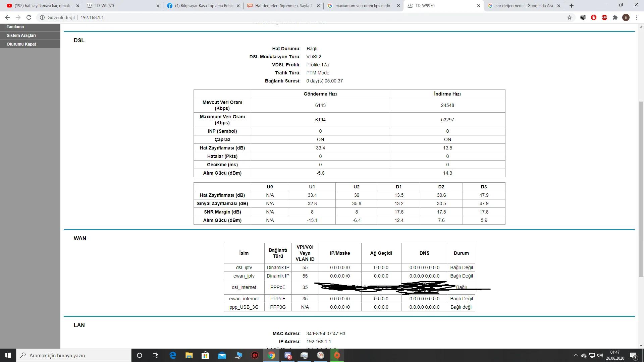Open the Chrome three-dot menu

[x=637, y=17]
